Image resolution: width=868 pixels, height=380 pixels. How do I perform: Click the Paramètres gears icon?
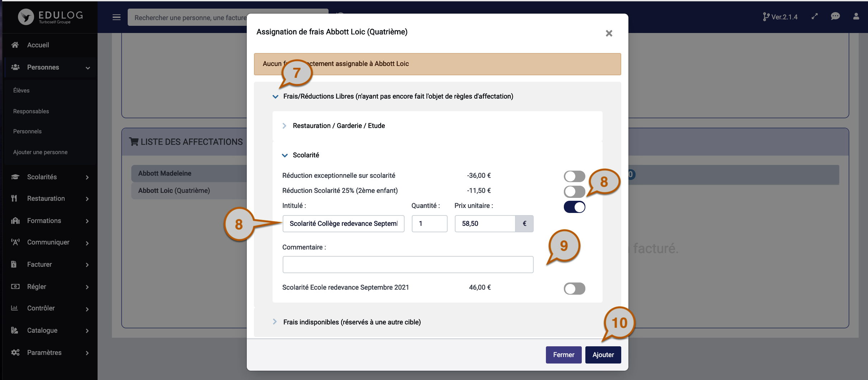15,352
